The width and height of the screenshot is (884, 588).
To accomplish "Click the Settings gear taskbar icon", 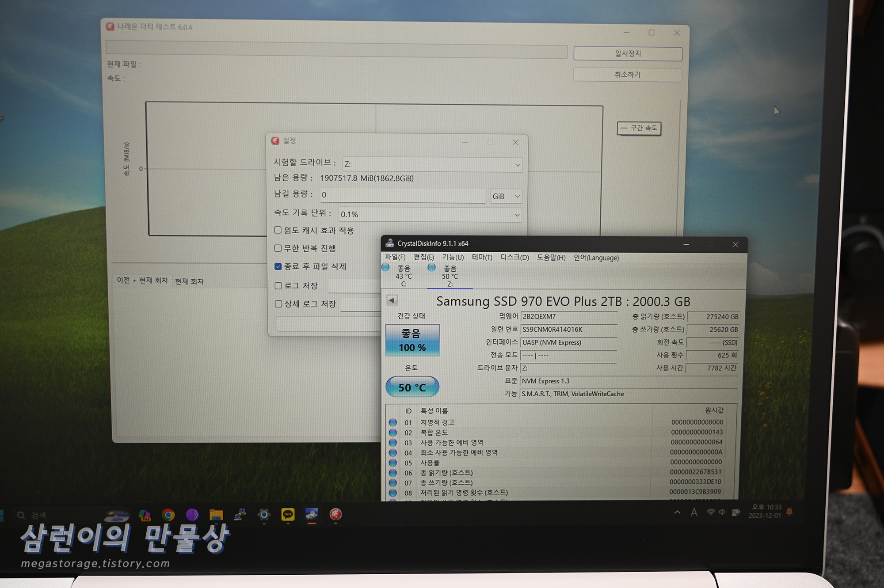I will [x=264, y=515].
